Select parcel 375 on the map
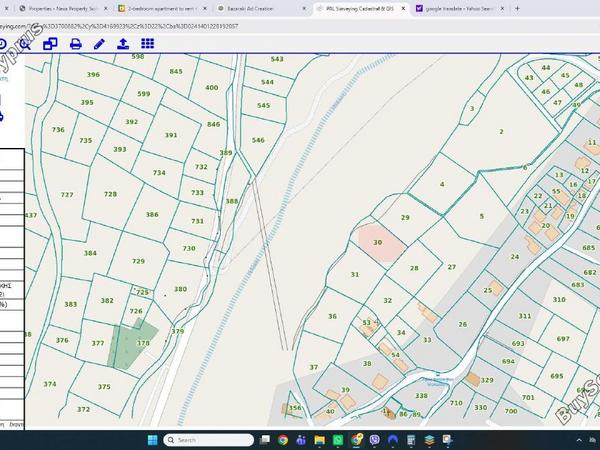Viewport: 600px width, 450px height. click(104, 387)
